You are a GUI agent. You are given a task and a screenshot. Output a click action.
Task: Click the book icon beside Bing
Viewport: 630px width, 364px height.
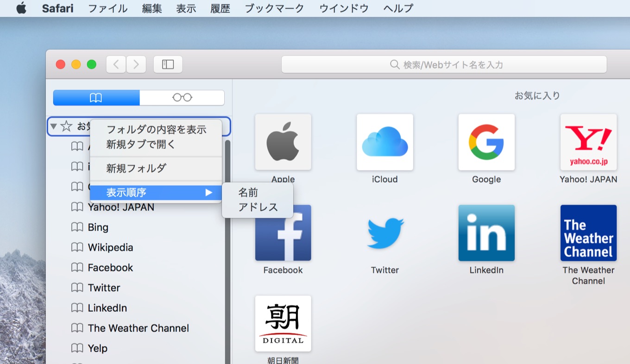click(x=77, y=227)
